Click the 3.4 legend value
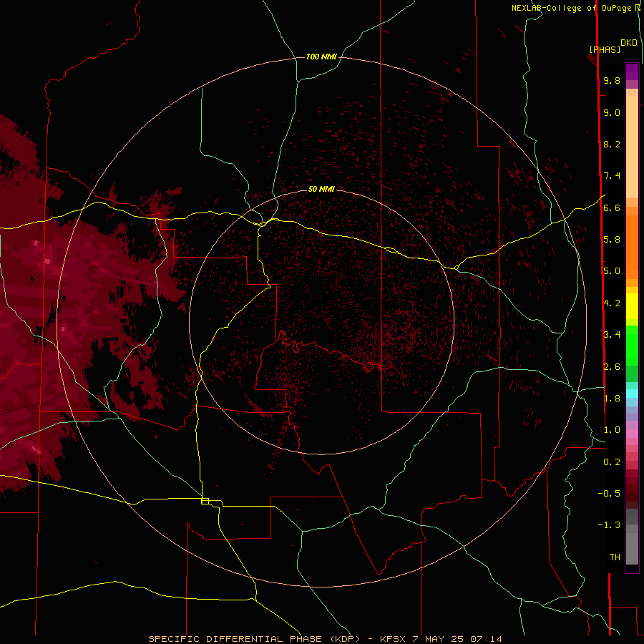 coord(612,335)
